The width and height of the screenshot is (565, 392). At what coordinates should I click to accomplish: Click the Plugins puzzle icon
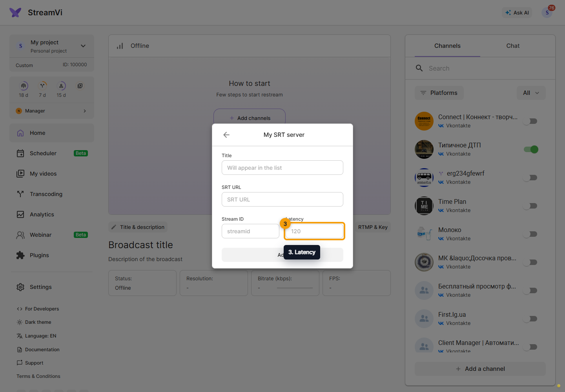tap(20, 255)
